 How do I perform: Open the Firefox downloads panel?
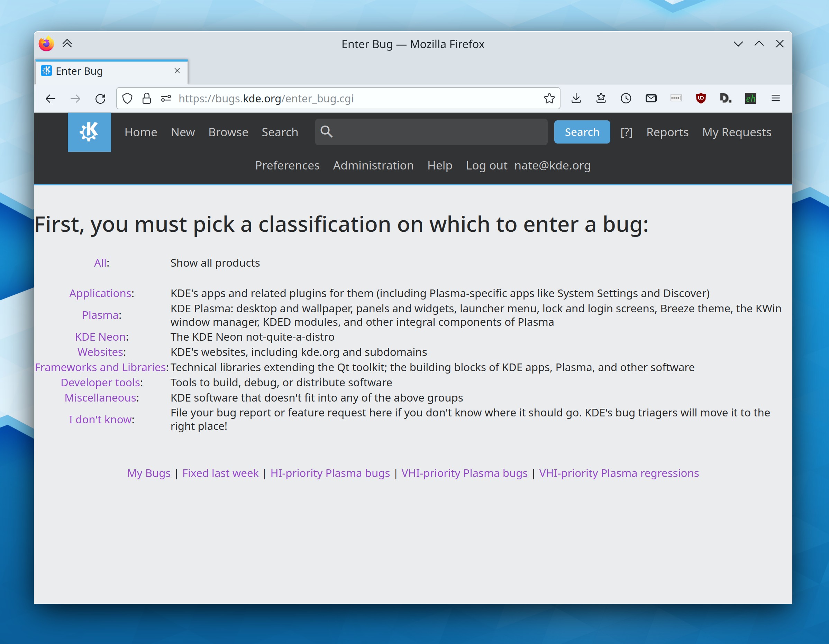576,99
